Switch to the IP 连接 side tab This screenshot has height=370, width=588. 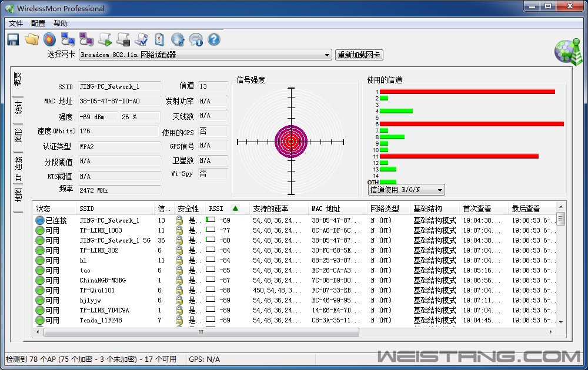pyautogui.click(x=18, y=169)
